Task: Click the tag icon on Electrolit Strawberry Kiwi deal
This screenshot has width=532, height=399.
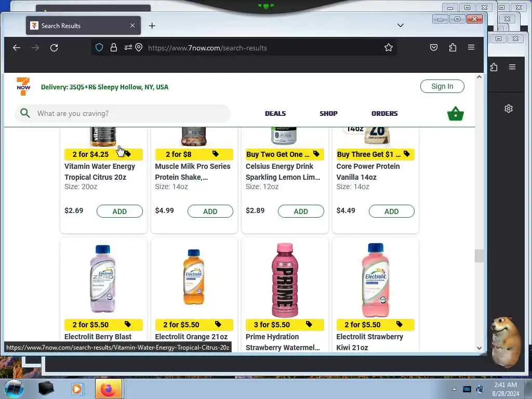Action: click(x=400, y=324)
